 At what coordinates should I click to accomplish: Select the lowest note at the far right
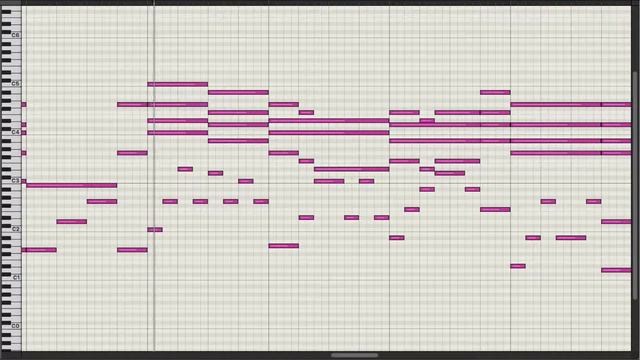point(616,270)
